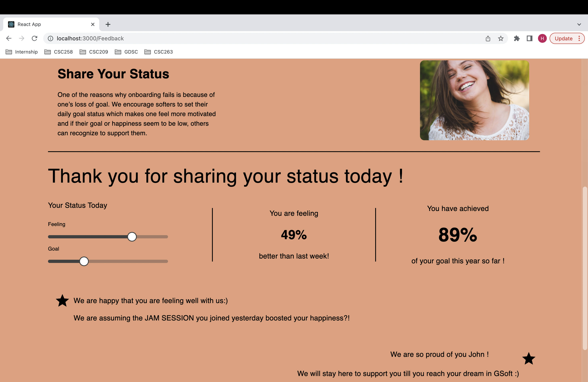Click the share page icon

(488, 39)
